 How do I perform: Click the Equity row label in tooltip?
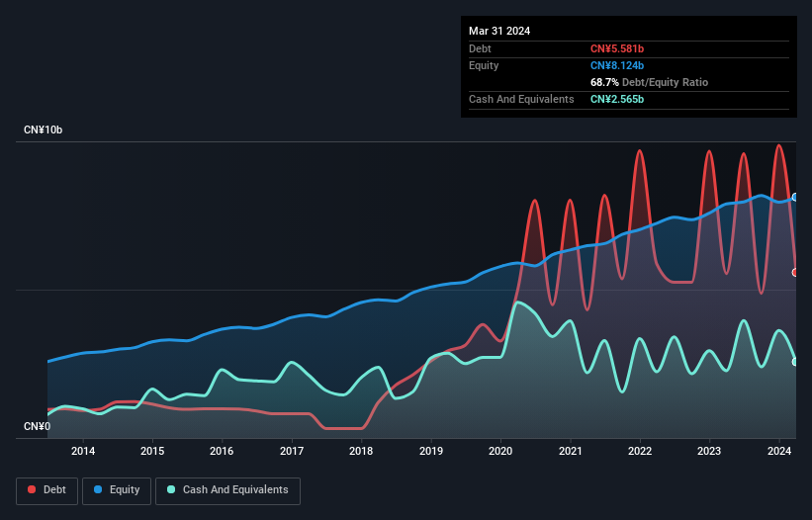click(x=484, y=65)
